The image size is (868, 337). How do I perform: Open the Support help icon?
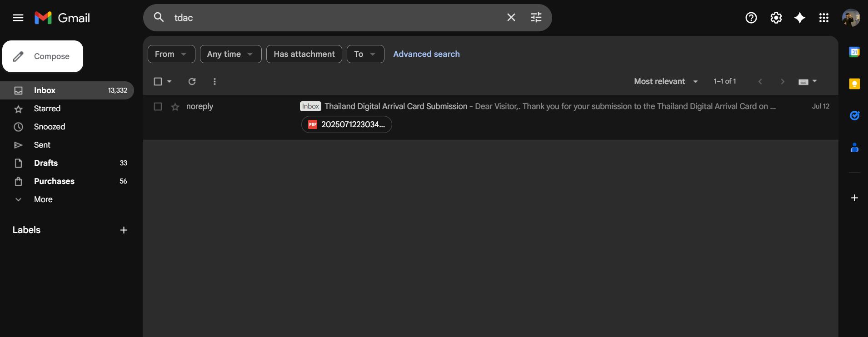point(751,18)
